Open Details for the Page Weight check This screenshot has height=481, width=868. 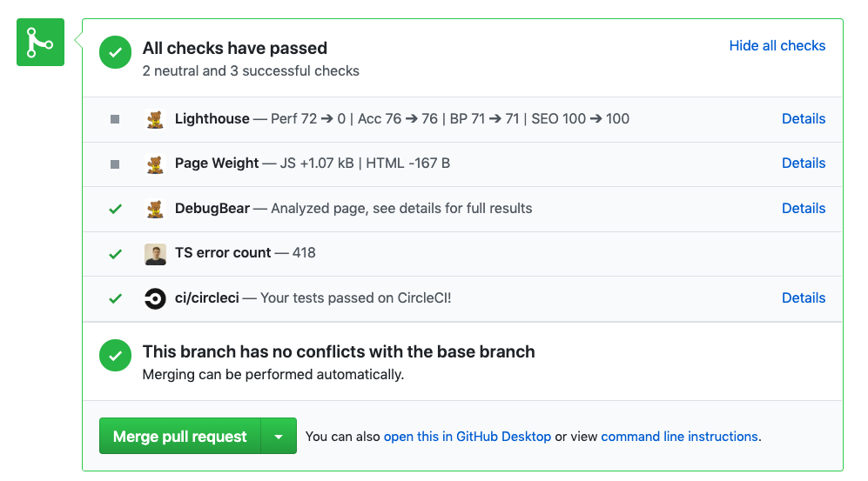(x=804, y=164)
